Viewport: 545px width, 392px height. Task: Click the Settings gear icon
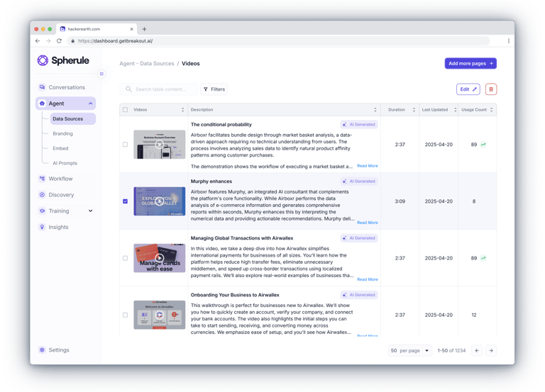click(42, 350)
